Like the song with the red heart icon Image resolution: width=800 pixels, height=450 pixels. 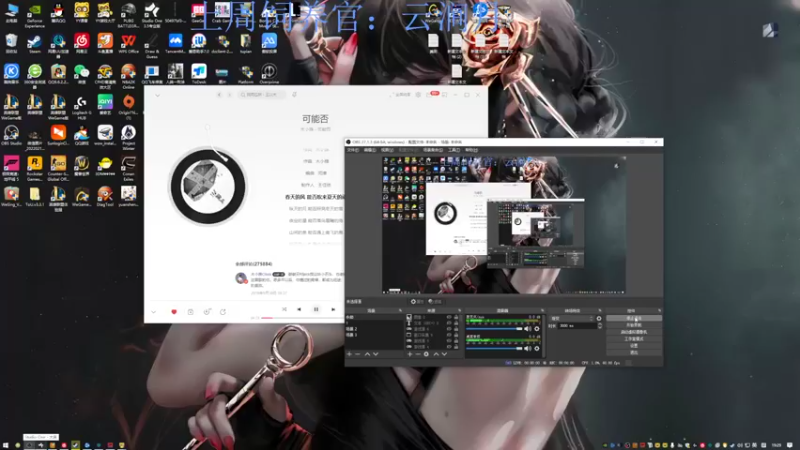[174, 312]
